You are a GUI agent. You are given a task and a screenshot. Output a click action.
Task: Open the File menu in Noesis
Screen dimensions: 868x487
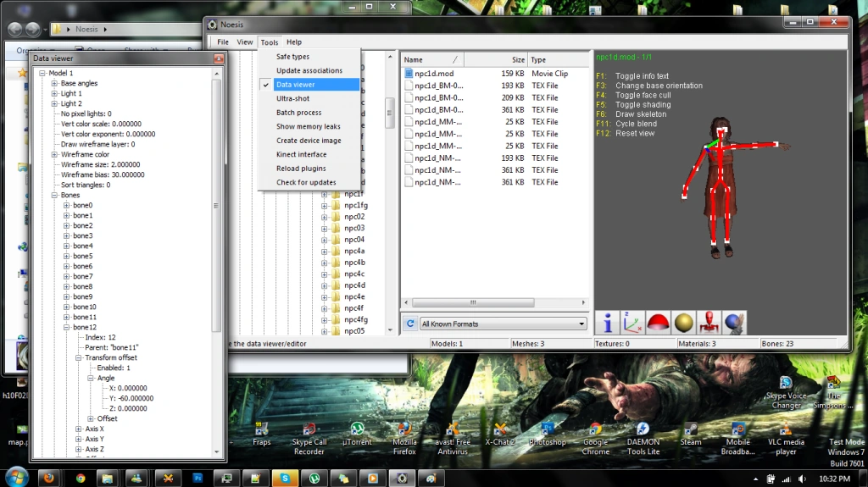tap(223, 42)
